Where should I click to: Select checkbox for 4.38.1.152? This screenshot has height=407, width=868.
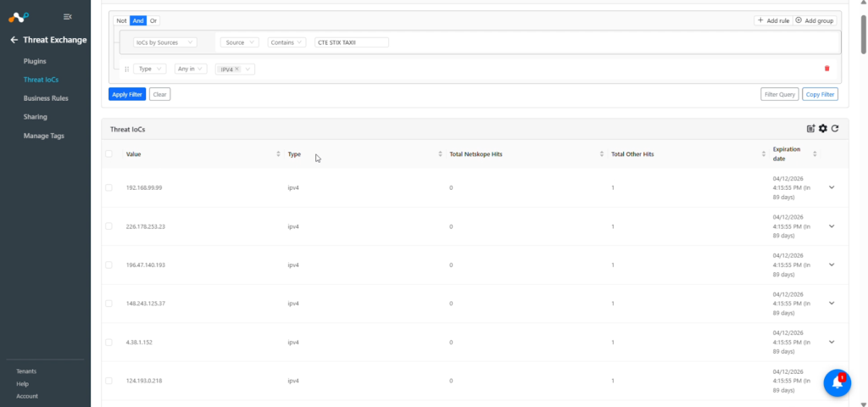(108, 343)
